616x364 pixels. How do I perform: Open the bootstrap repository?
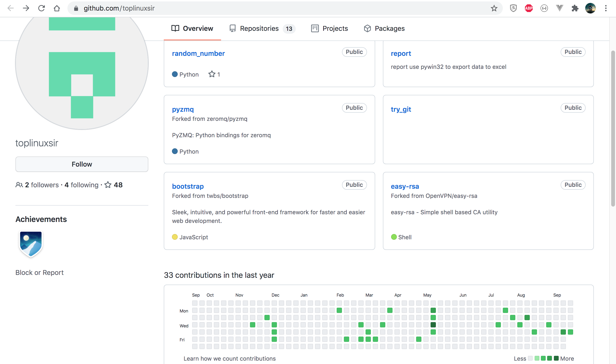188,186
